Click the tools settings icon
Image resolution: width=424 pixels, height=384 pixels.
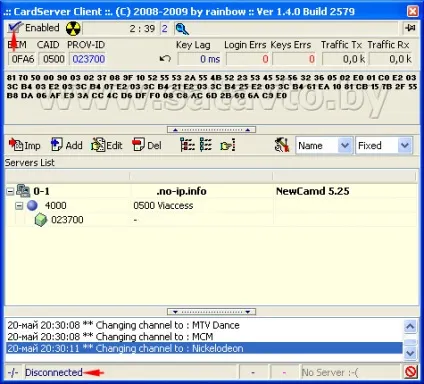click(282, 145)
